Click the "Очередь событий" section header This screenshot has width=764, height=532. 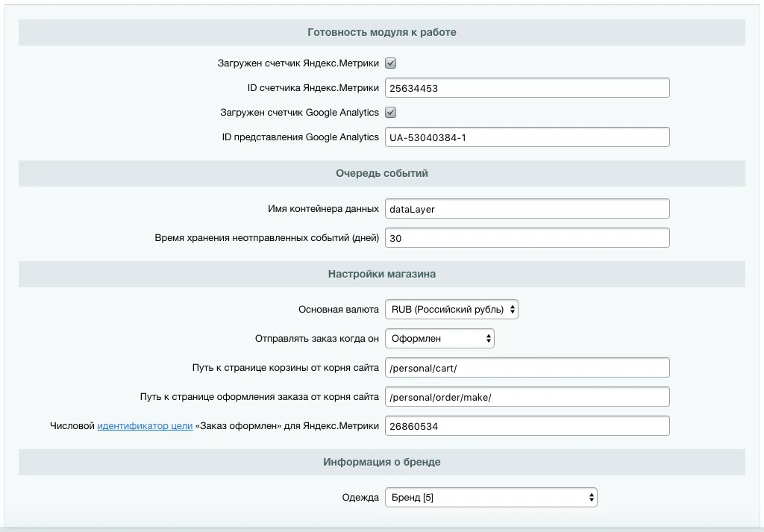pyautogui.click(x=381, y=173)
